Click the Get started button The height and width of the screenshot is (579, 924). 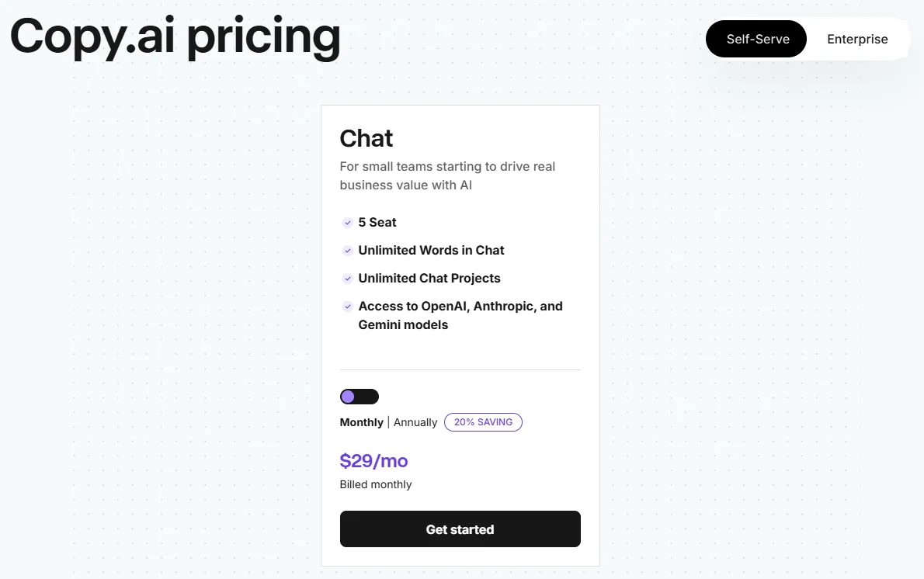tap(460, 529)
